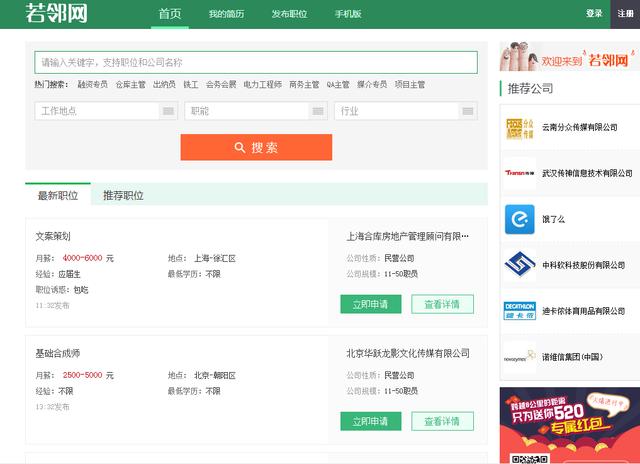
Task: Click list icon in 工作地点 field
Action: click(x=168, y=111)
